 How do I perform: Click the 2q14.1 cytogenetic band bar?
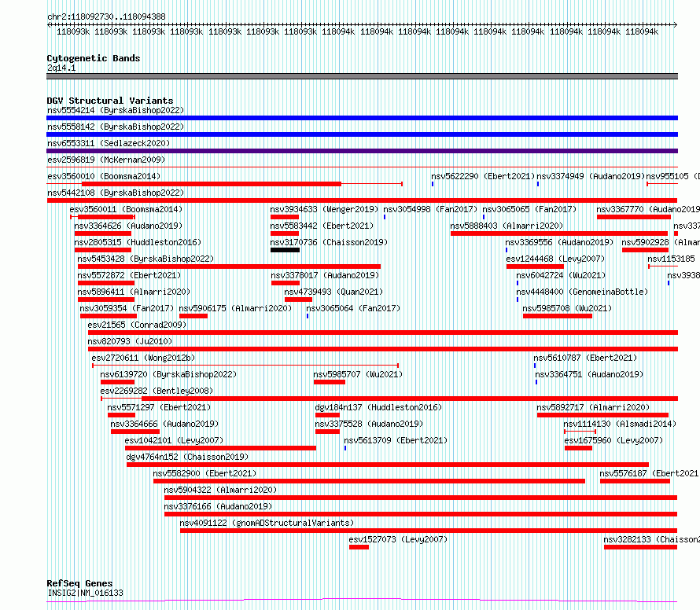[362, 76]
